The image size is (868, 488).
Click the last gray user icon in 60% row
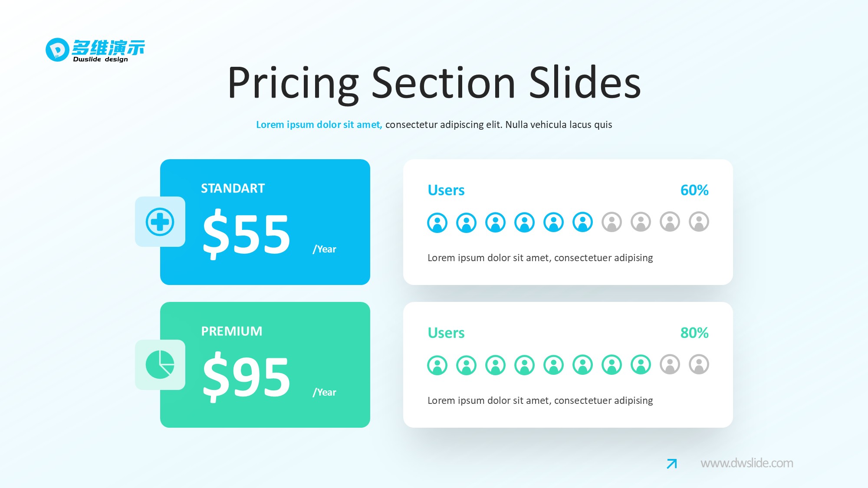699,222
